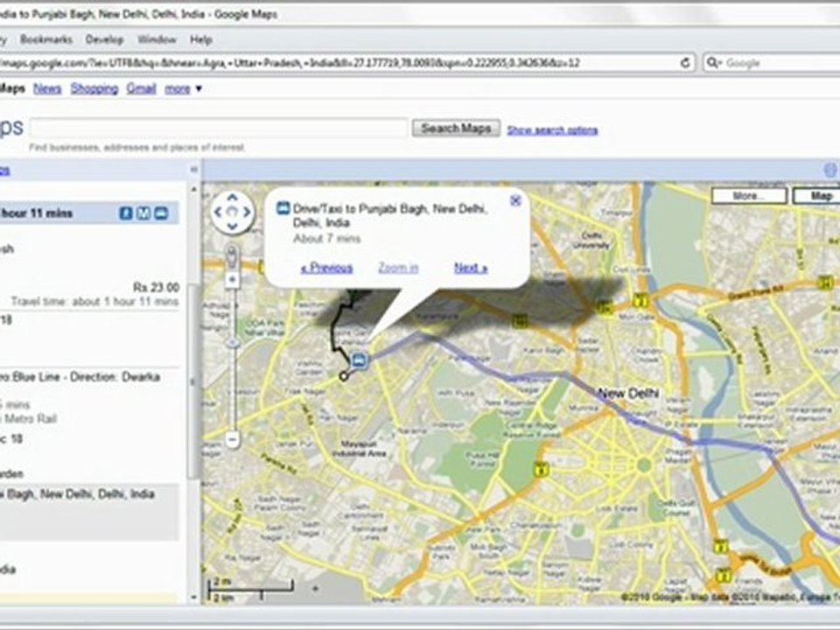Go to Previous step in bubble
Screen dimensions: 840x630
point(326,268)
